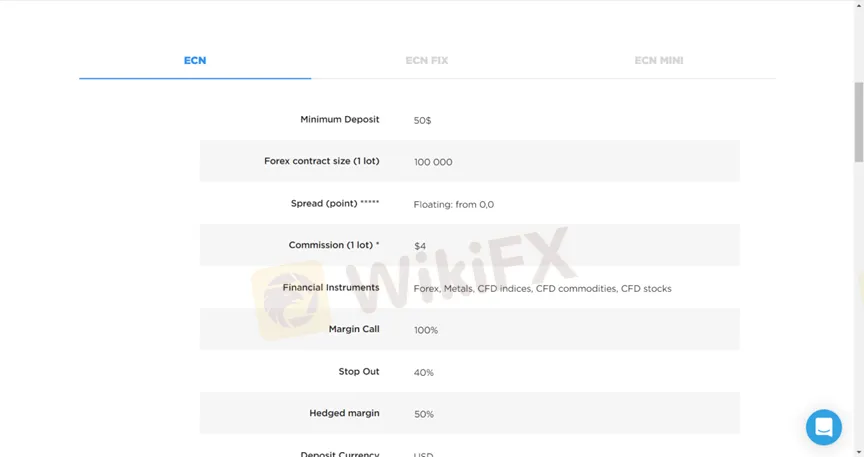The height and width of the screenshot is (457, 864).
Task: Select the Commission (1 lot) label
Action: [333, 245]
